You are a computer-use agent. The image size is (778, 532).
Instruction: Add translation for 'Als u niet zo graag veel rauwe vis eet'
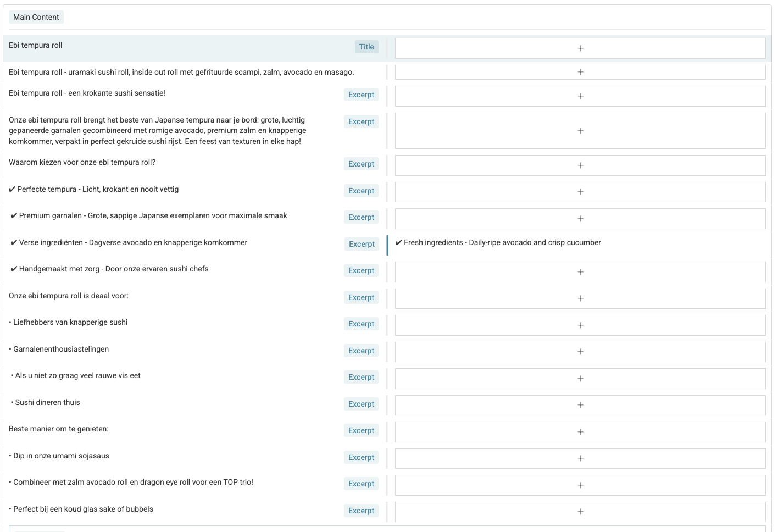(580, 379)
